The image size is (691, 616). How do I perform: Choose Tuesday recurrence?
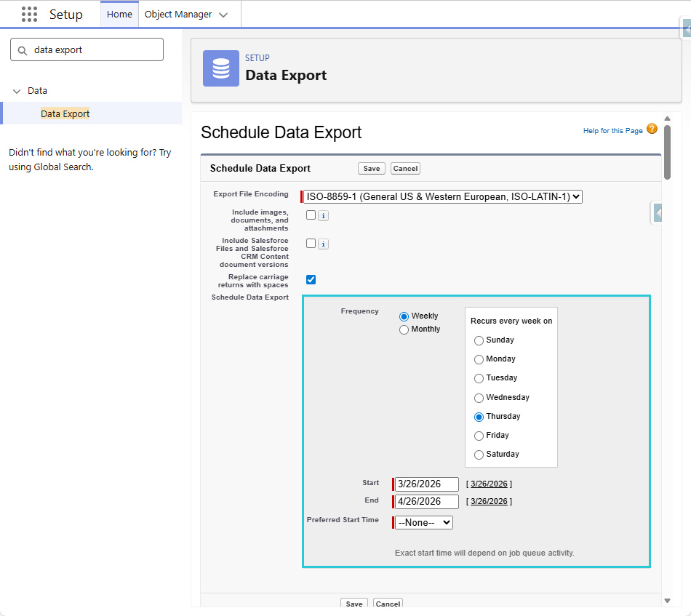point(479,378)
